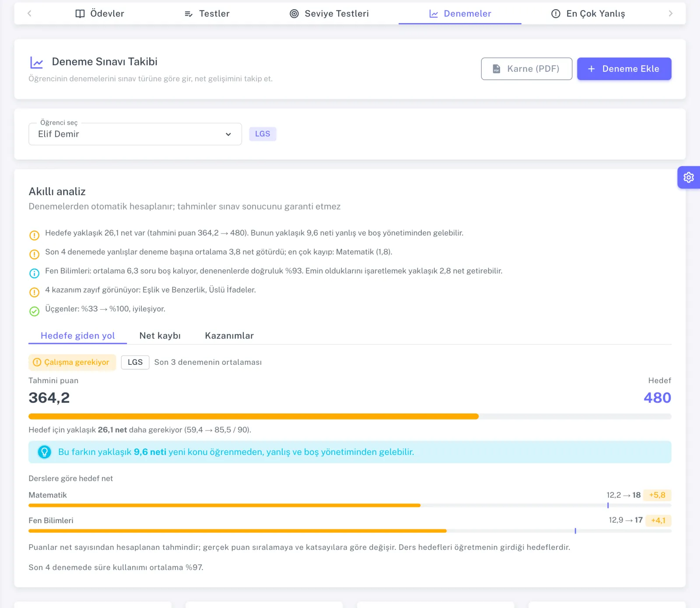Click the left tab scroll arrow
This screenshot has height=608, width=700.
29,14
